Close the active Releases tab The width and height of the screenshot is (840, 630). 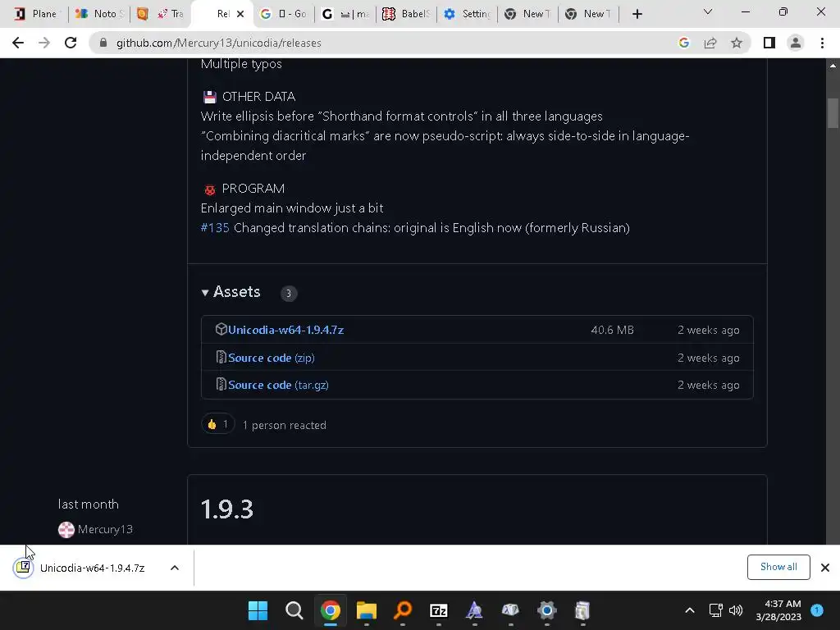[x=240, y=14]
